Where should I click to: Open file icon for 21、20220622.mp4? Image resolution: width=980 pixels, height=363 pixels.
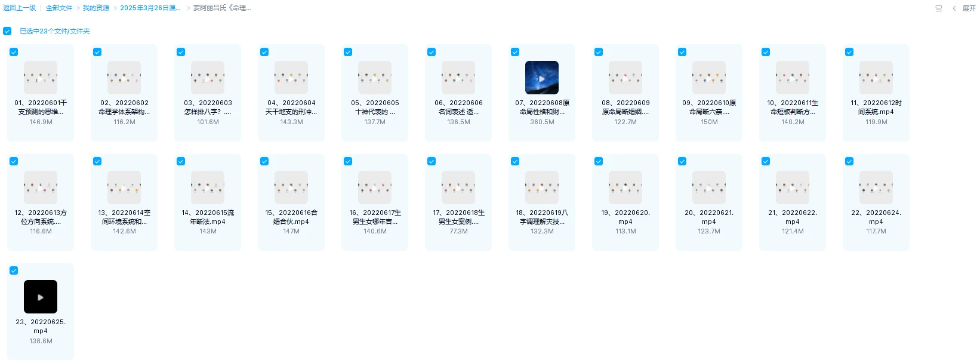click(793, 187)
